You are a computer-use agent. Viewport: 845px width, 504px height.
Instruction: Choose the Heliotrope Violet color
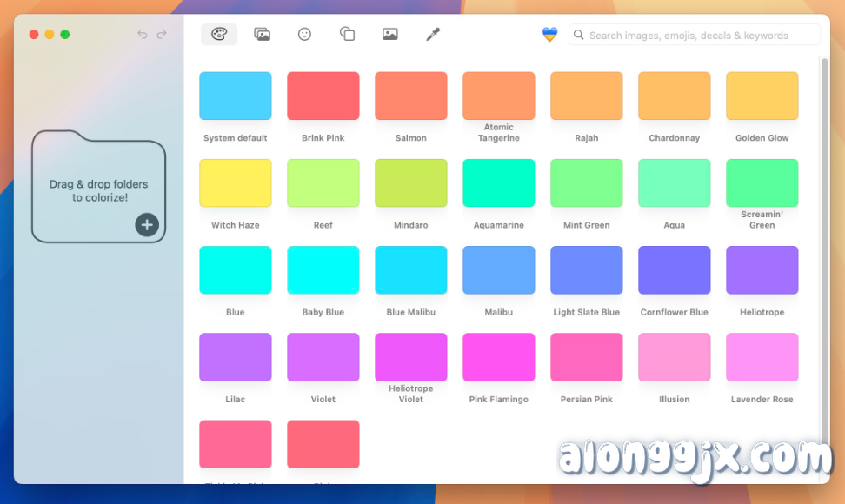(x=410, y=356)
